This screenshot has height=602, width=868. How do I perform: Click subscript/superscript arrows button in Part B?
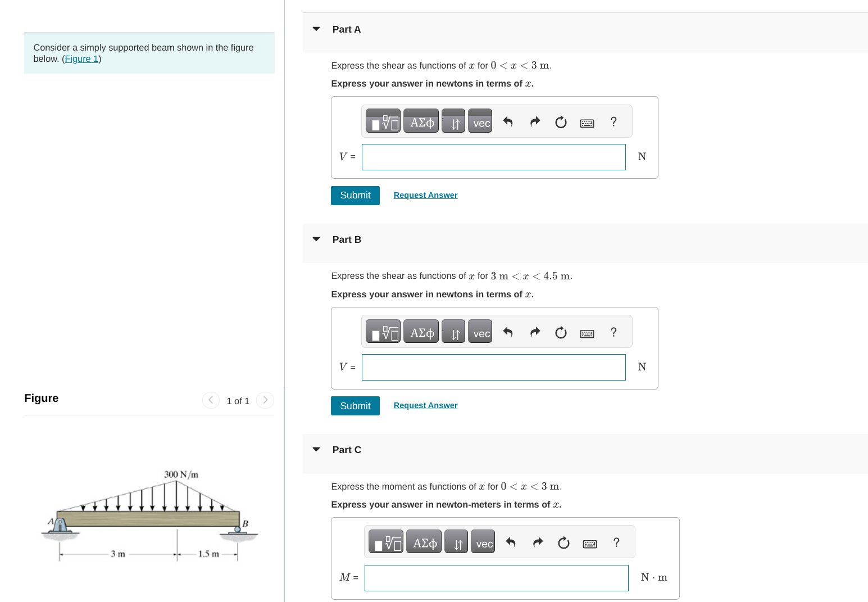tap(453, 331)
